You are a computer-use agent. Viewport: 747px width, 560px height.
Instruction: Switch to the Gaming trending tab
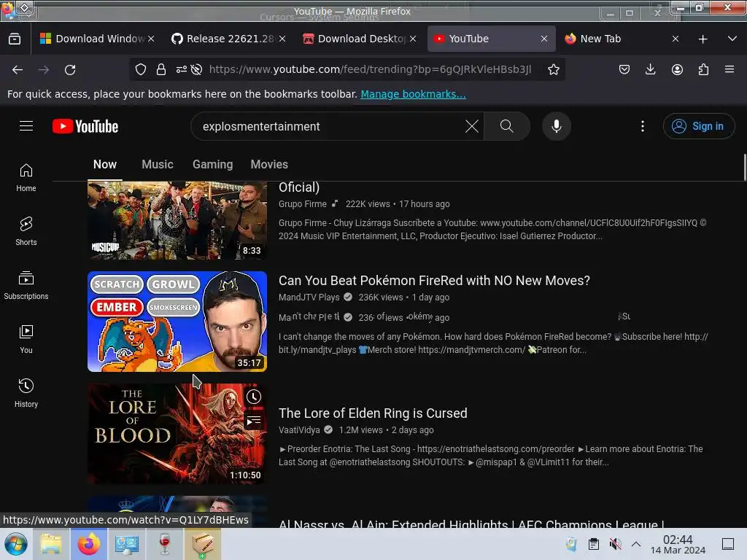[212, 164]
